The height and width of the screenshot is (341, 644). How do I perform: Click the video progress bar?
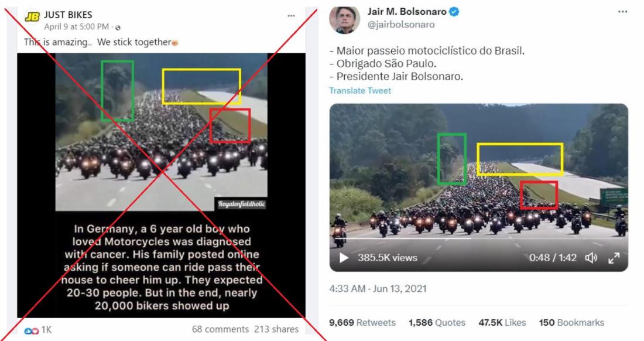click(478, 238)
